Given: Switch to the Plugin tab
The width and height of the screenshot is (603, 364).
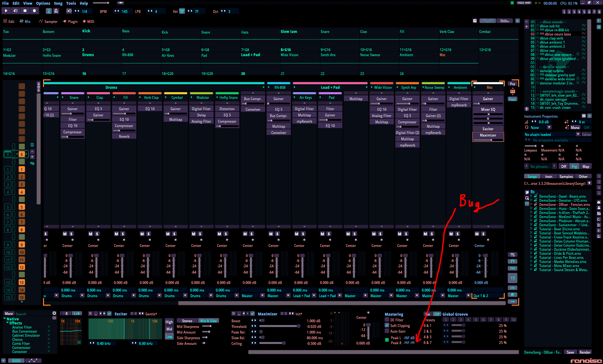Looking at the screenshot, I should (70, 21).
